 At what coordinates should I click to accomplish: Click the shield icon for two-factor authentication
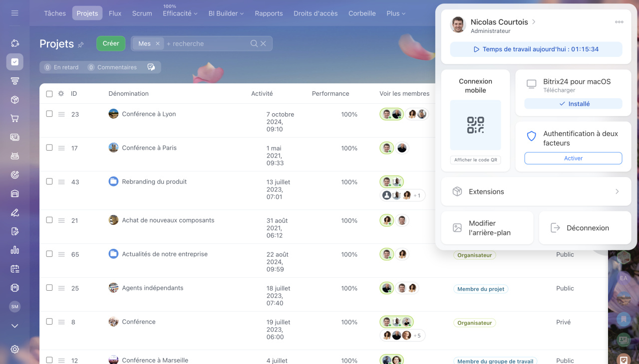click(532, 136)
